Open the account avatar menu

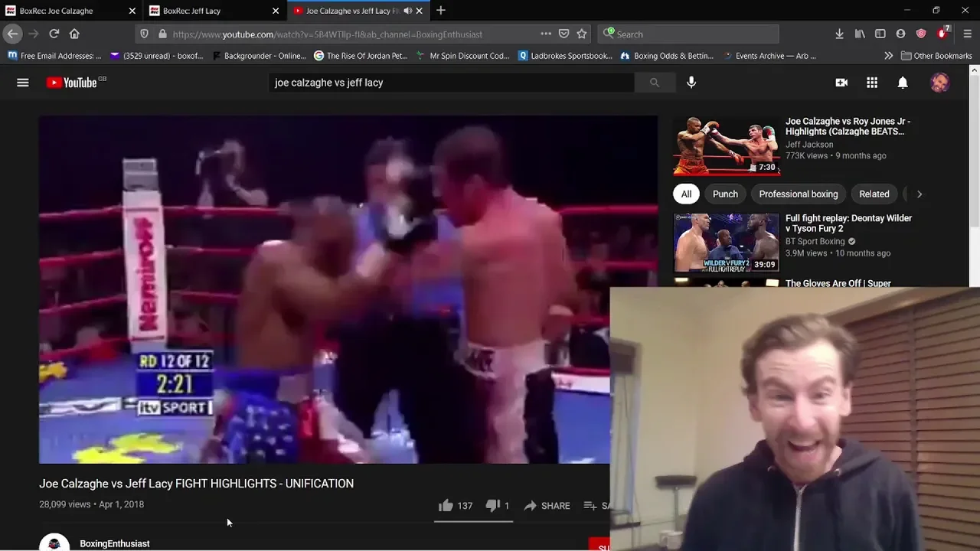tap(939, 83)
